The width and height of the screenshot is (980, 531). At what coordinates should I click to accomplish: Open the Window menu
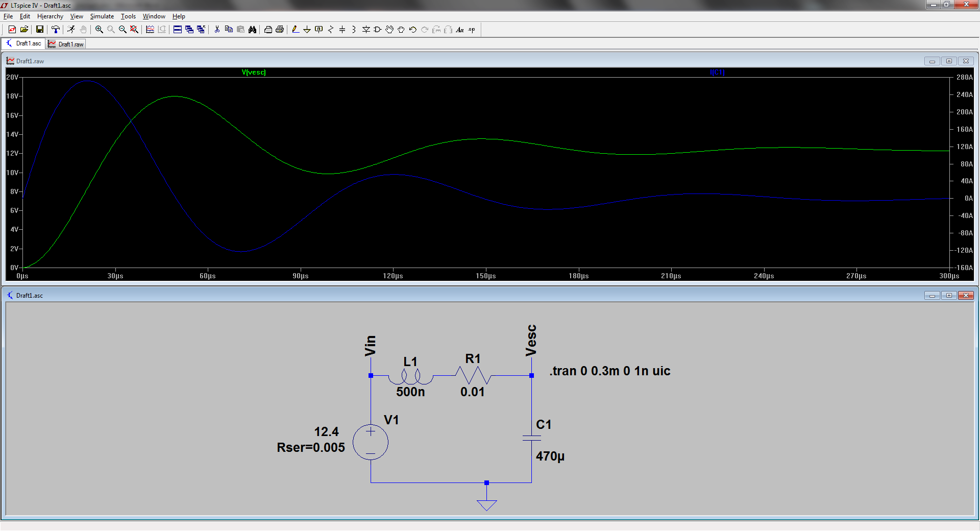[154, 16]
